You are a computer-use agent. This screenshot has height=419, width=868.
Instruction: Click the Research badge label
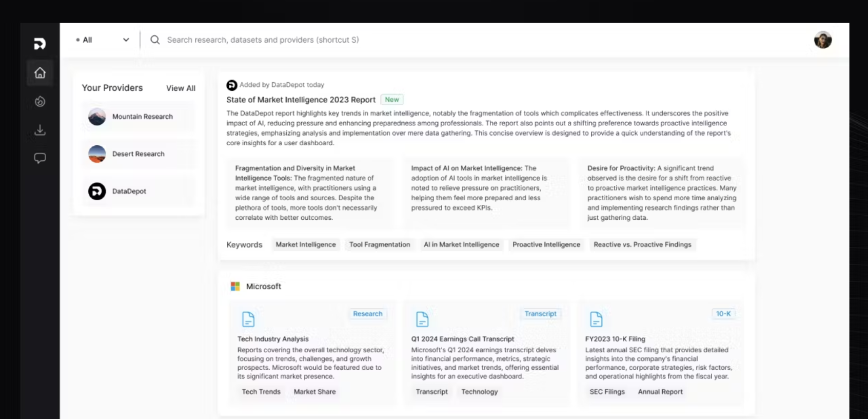tap(368, 314)
